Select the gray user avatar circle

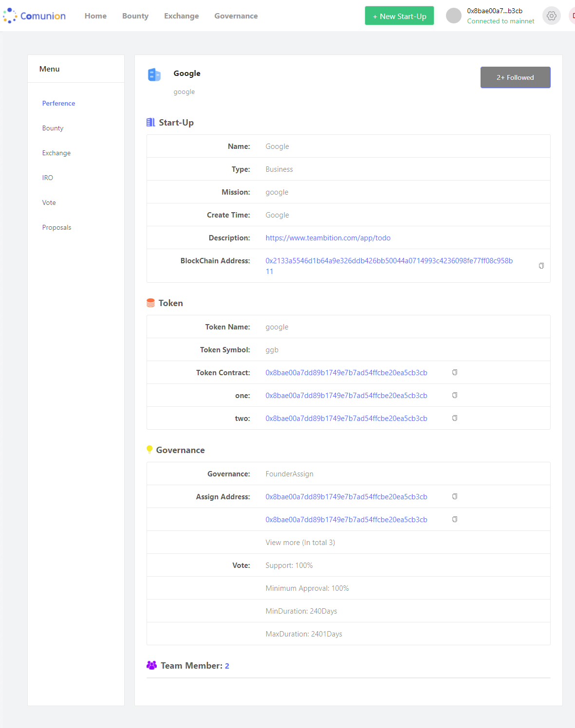click(454, 16)
